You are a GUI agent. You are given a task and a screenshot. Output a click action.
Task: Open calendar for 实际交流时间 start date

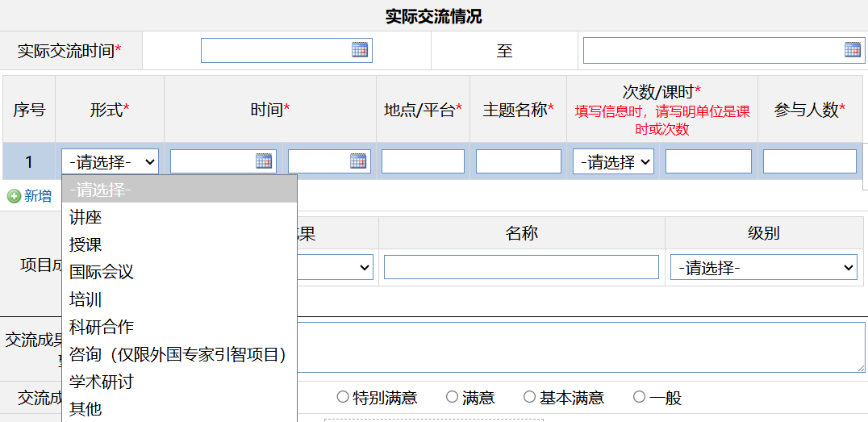(360, 50)
